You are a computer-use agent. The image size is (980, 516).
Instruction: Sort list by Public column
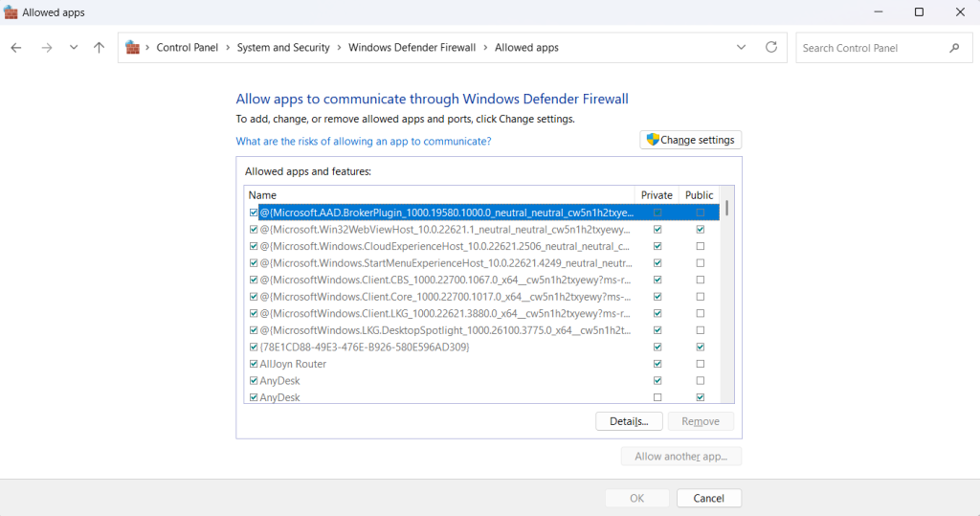[699, 195]
